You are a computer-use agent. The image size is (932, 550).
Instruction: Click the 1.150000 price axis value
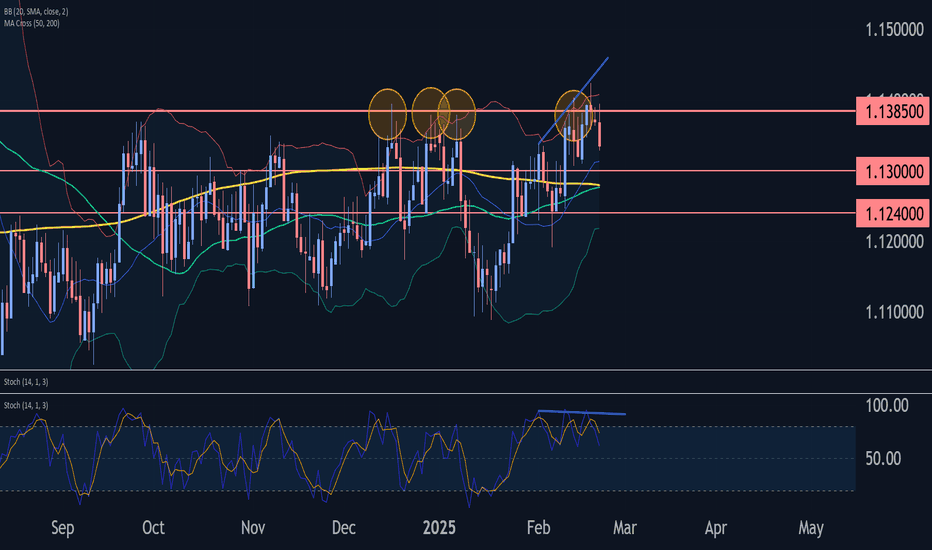895,29
